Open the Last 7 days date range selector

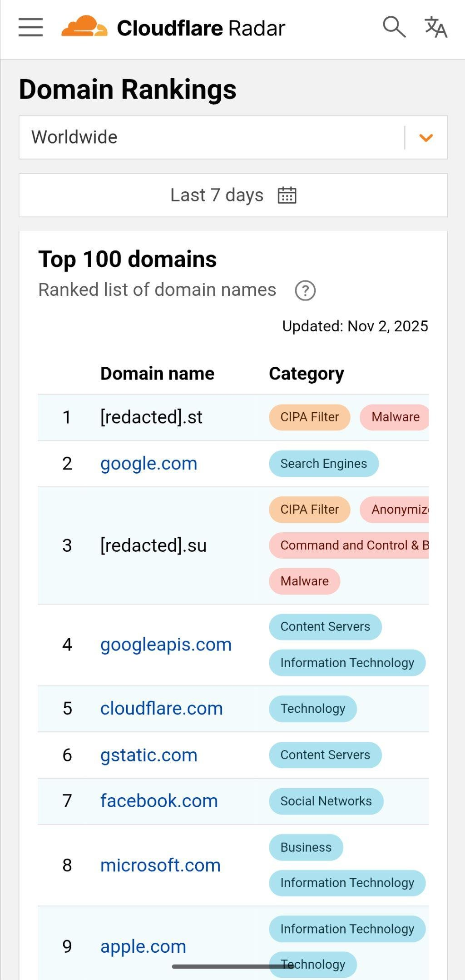click(x=217, y=195)
